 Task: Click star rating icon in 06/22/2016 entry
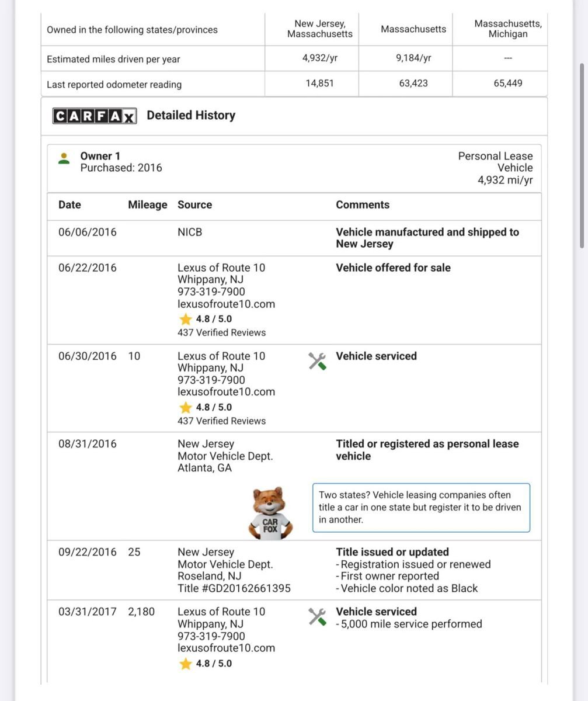click(x=186, y=319)
